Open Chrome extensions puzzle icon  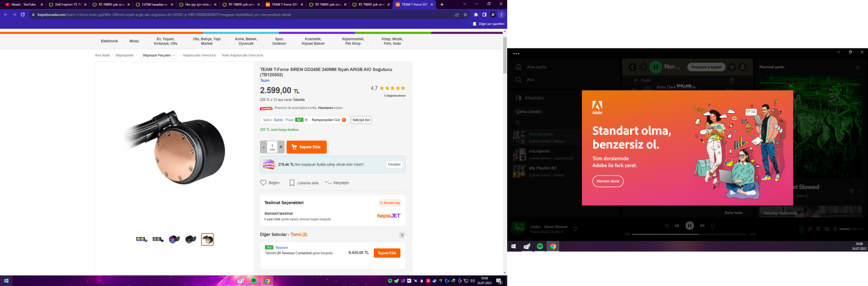(476, 14)
